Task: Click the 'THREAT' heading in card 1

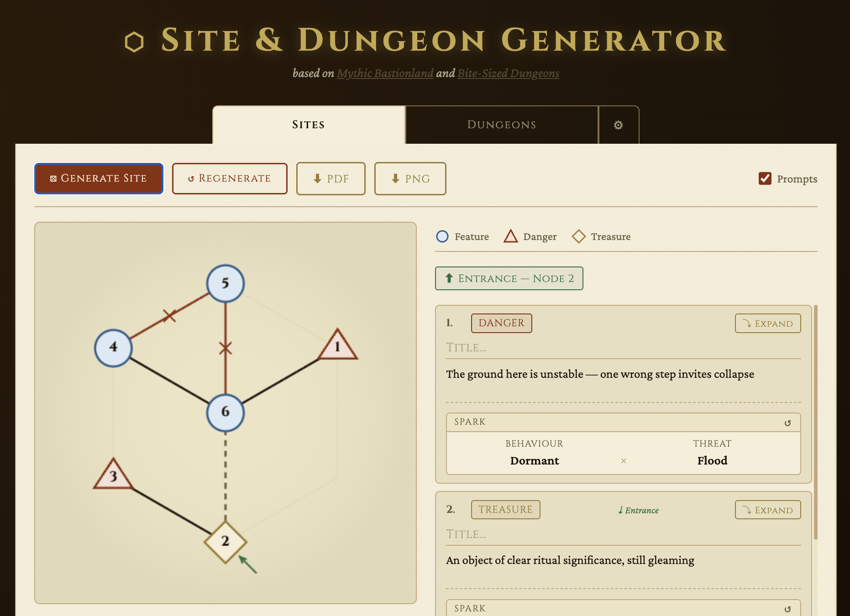Action: click(x=712, y=444)
